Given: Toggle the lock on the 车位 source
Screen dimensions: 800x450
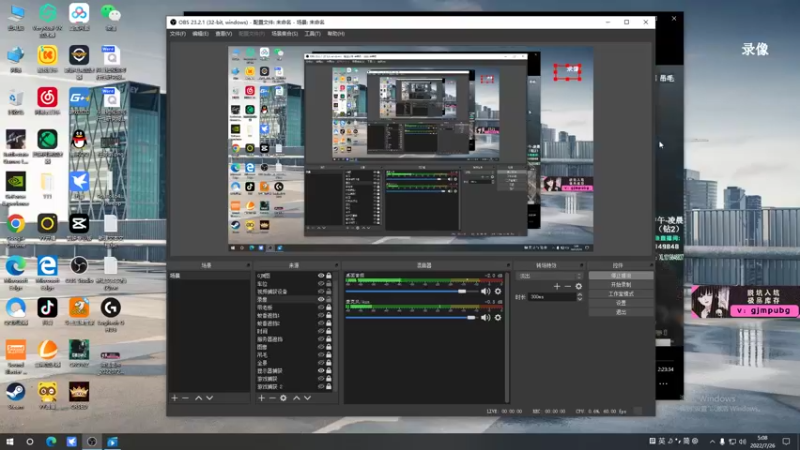Looking at the screenshot, I should click(x=329, y=284).
